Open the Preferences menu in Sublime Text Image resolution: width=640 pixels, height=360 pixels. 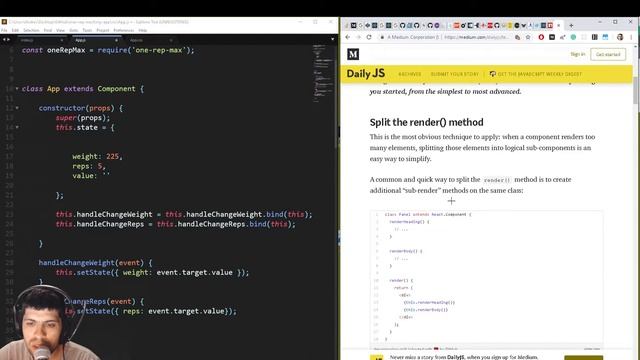click(x=124, y=30)
